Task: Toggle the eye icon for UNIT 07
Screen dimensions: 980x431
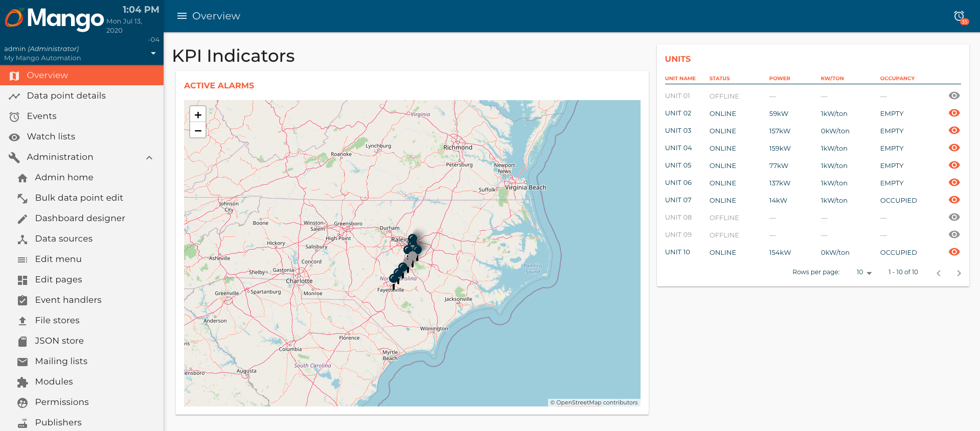Action: [954, 200]
